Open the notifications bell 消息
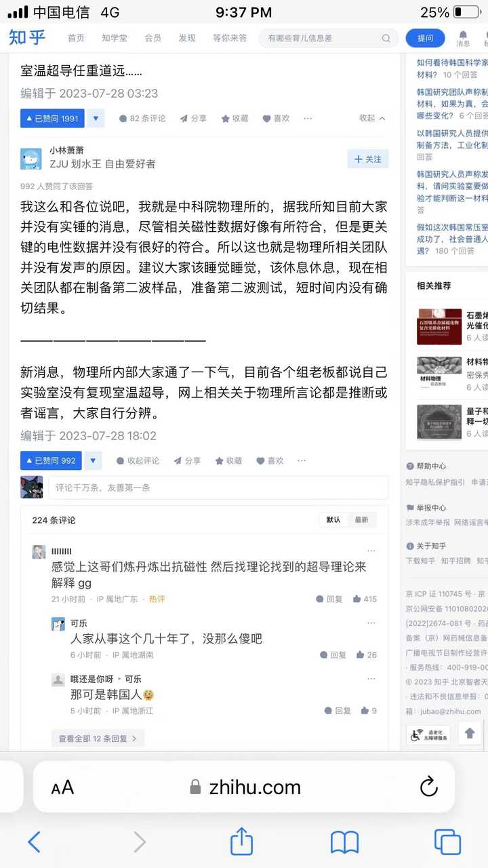Image resolution: width=488 pixels, height=868 pixels. coord(463,38)
